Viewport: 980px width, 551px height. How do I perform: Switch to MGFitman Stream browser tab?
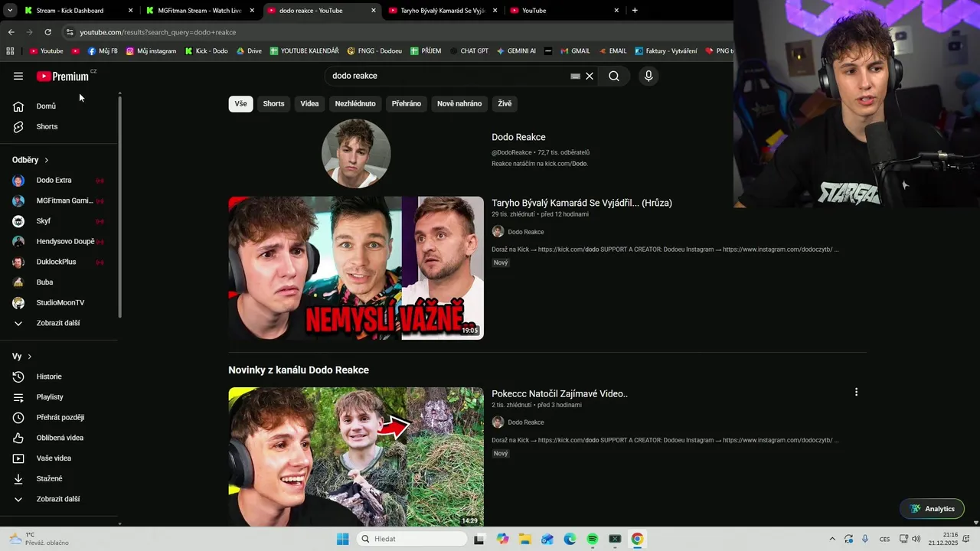199,11
